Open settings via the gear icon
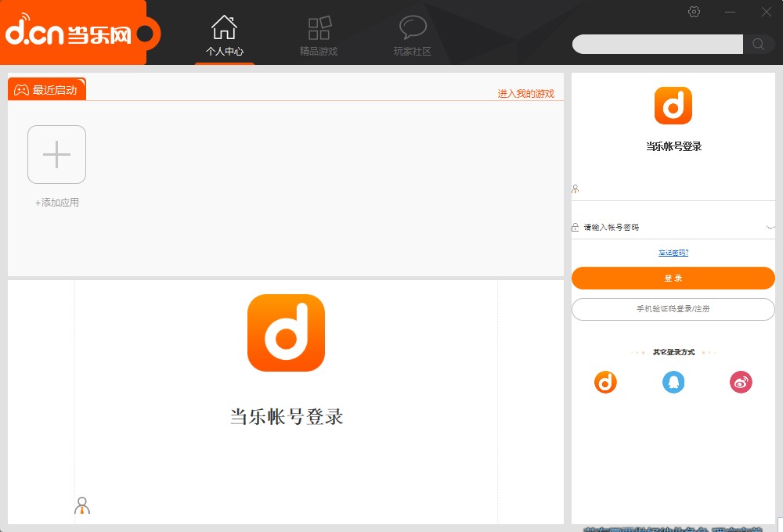Image resolution: width=783 pixels, height=532 pixels. (x=694, y=12)
